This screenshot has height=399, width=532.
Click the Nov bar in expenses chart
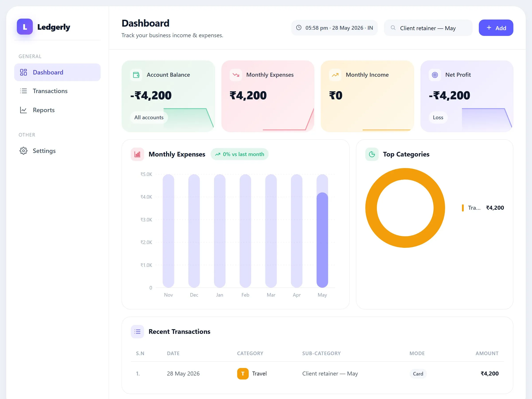click(168, 231)
